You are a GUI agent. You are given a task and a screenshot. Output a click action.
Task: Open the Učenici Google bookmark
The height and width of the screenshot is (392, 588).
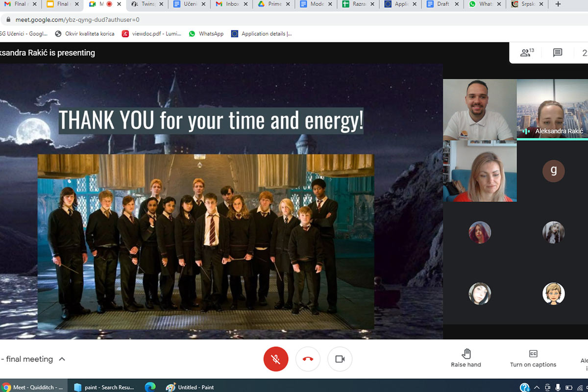coord(24,34)
